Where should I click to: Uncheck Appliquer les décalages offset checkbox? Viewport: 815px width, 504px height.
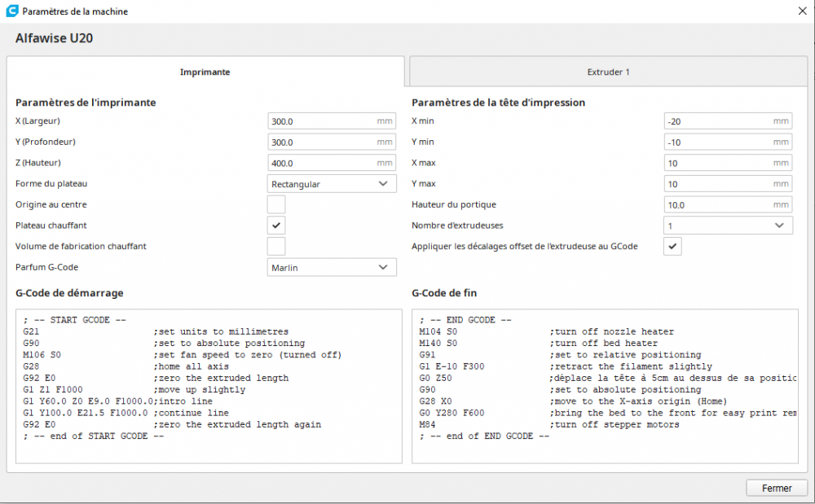tap(672, 246)
